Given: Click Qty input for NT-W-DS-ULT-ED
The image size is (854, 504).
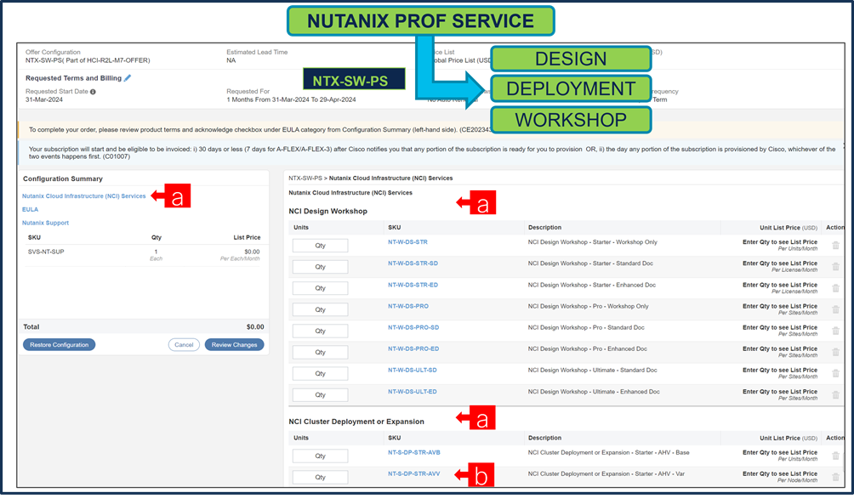Looking at the screenshot, I should coord(320,394).
